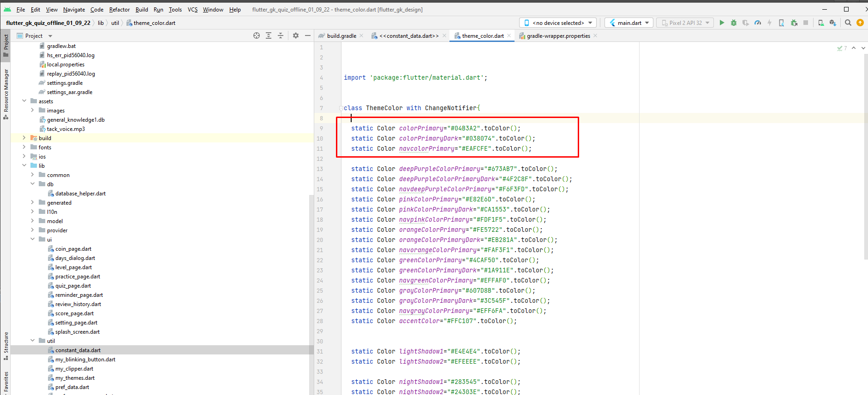Select database_helper.dart in project tree

pos(80,193)
